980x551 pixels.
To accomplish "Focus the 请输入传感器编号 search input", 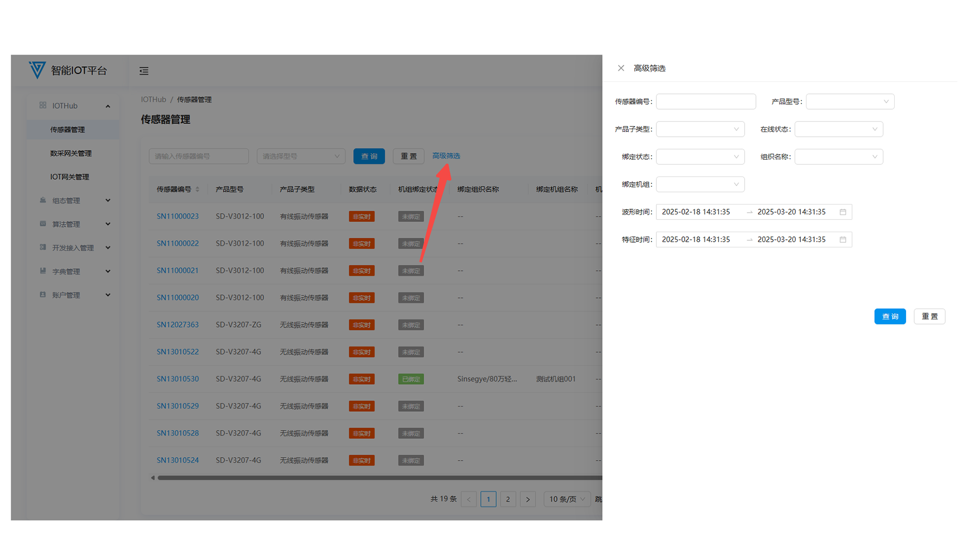I will 199,156.
